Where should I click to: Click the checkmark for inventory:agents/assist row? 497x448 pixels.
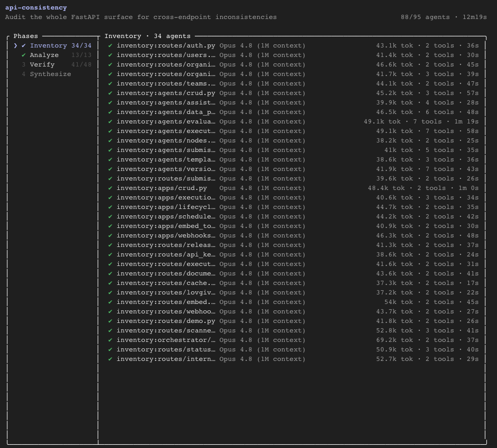click(110, 102)
